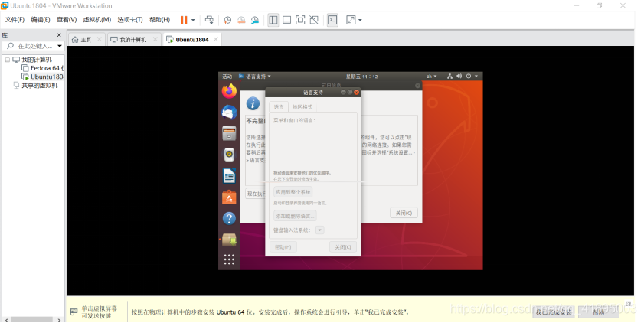644x323 pixels.
Task: Send Ctrl+Alt+Del to the virtual machine
Action: click(209, 20)
